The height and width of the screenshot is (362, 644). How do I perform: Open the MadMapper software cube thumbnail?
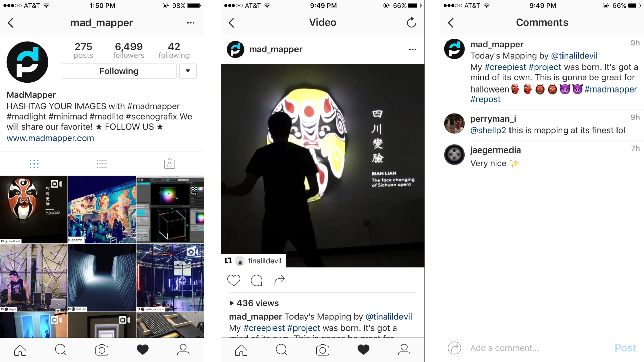(x=170, y=209)
